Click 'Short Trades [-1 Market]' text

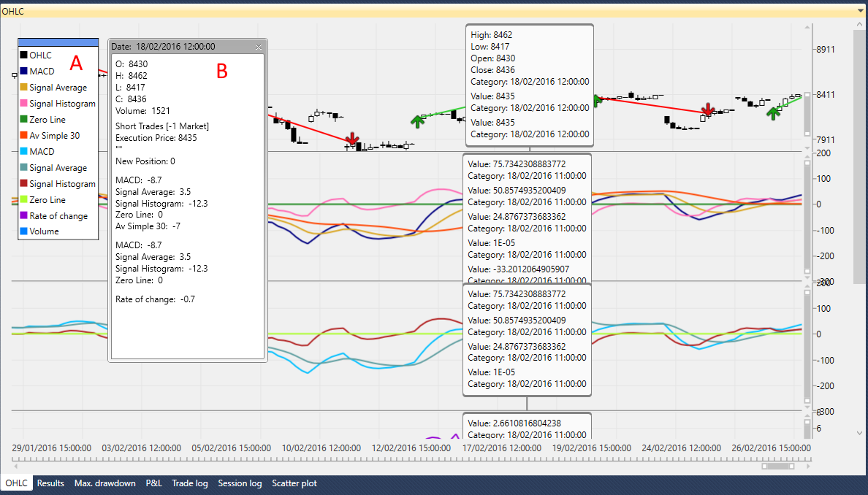(162, 126)
